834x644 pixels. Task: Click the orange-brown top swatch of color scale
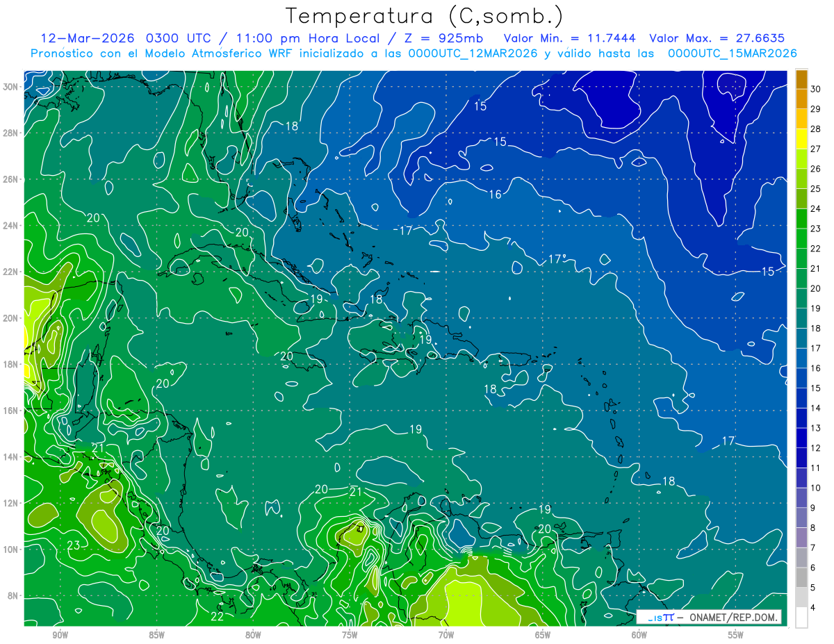[801, 79]
